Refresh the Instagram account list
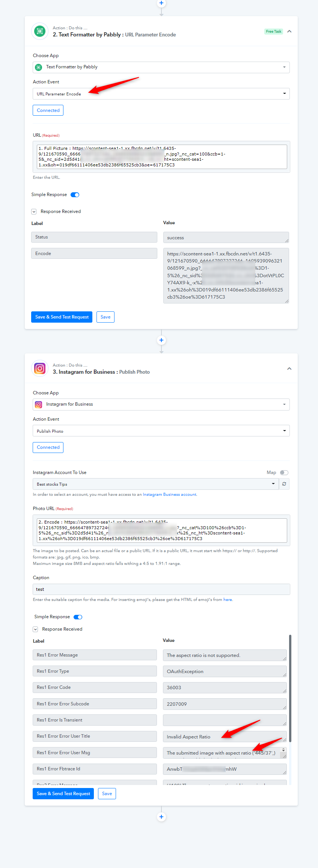Screen dimensions: 318x868 (x=284, y=484)
